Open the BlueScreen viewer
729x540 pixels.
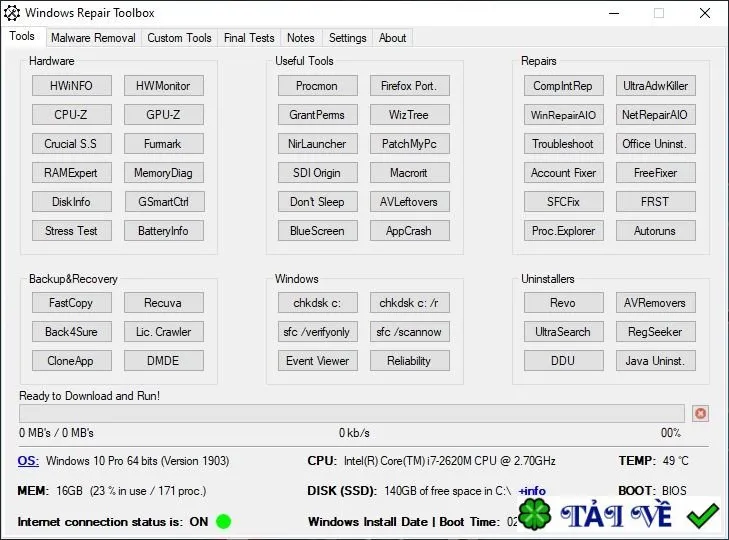(318, 231)
